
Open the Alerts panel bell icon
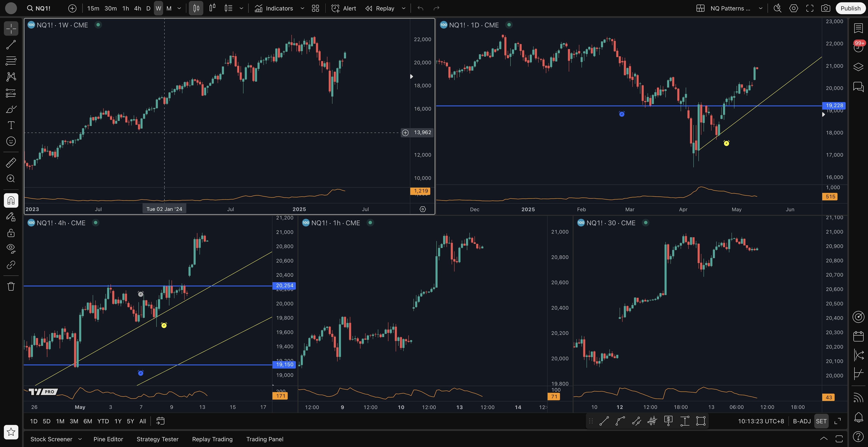click(858, 417)
